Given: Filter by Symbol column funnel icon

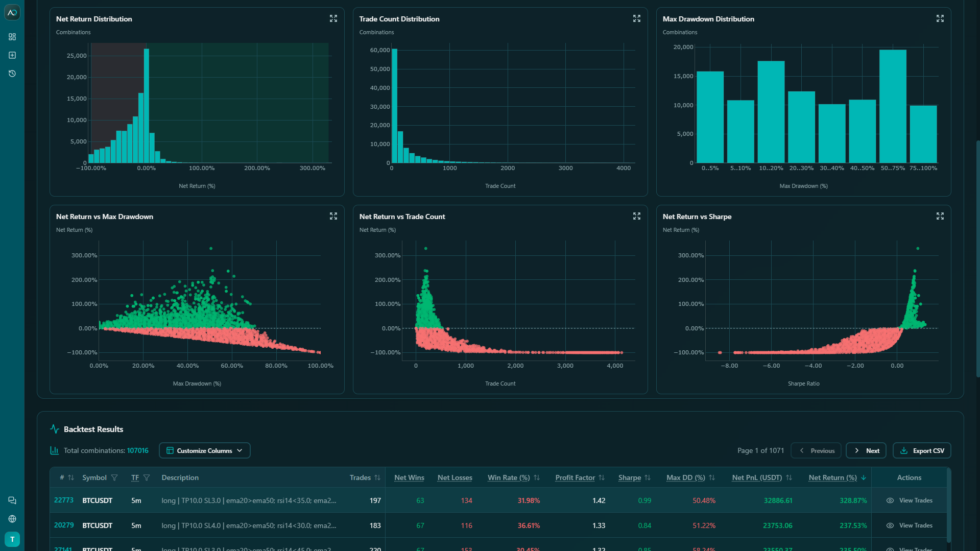Looking at the screenshot, I should pos(114,477).
